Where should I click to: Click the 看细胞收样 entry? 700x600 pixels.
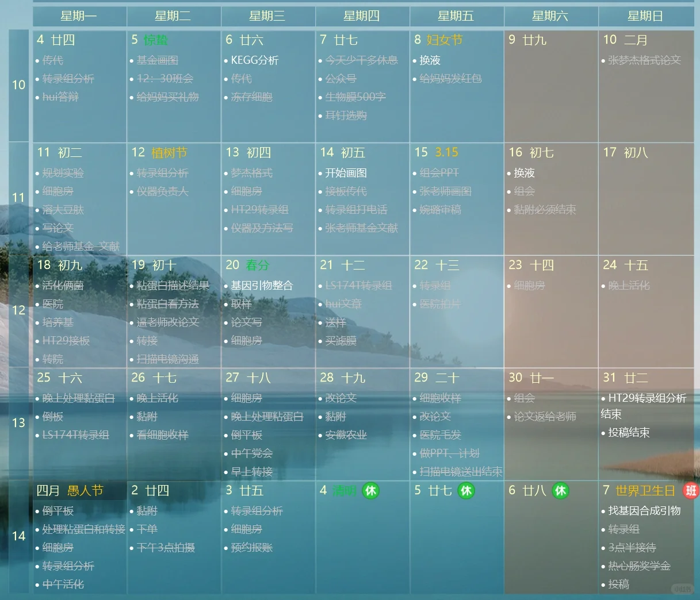pos(163,435)
